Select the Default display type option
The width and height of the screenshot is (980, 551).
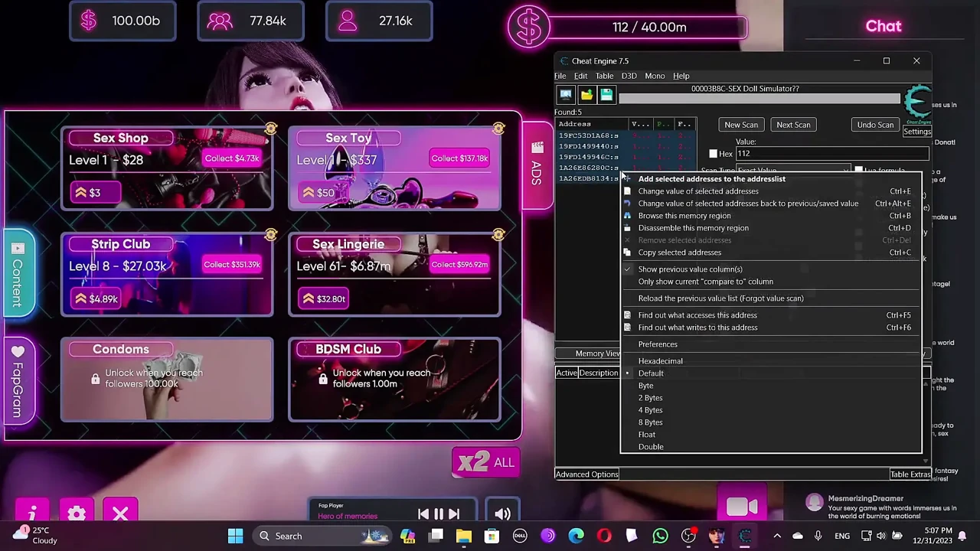point(651,373)
